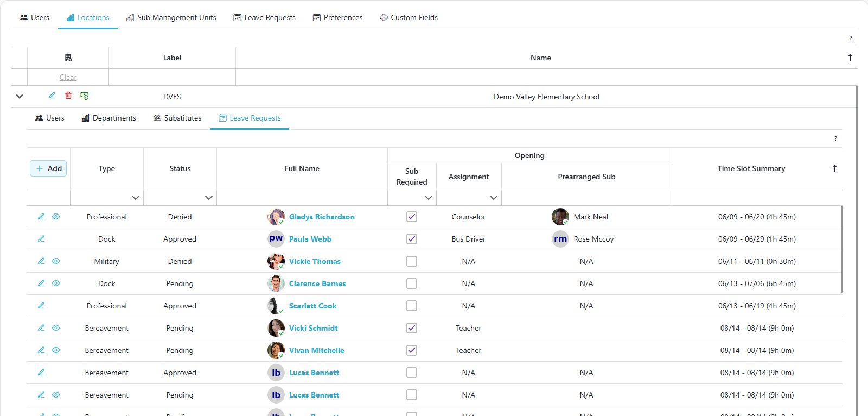This screenshot has width=868, height=416.
Task: Edit Scarlett Cook's leave request
Action: [41, 306]
